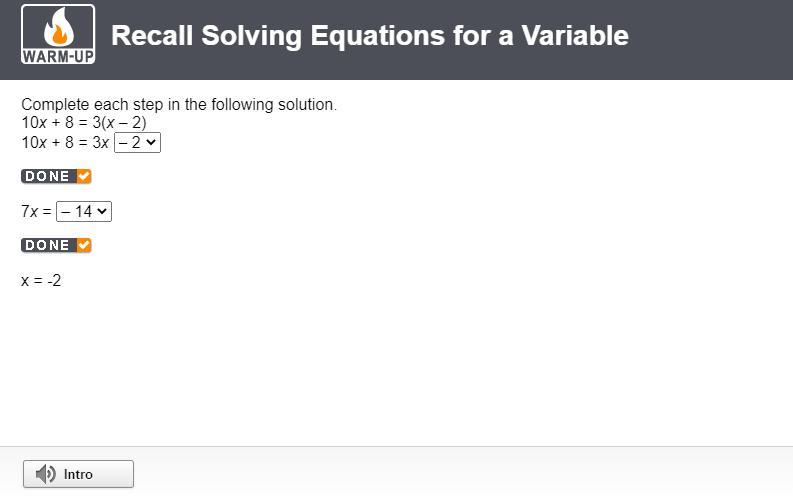This screenshot has width=793, height=501.
Task: Play the Intro audio button
Action: click(x=78, y=474)
